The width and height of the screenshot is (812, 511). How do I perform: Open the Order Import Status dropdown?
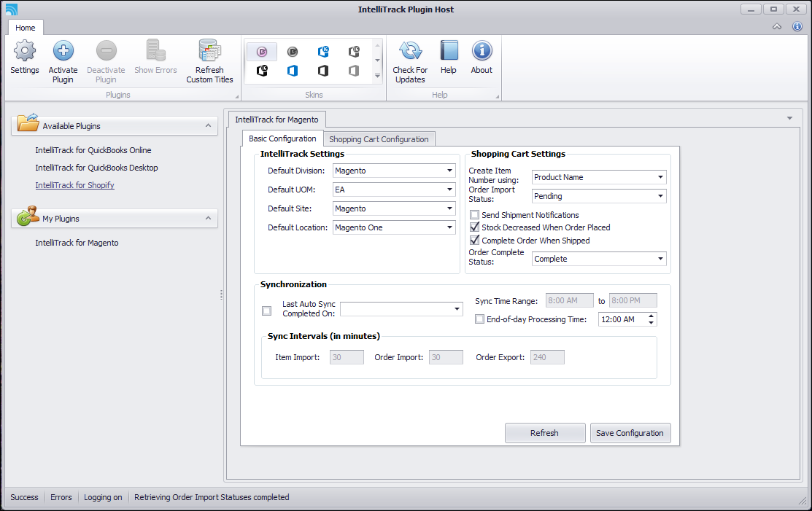(660, 196)
